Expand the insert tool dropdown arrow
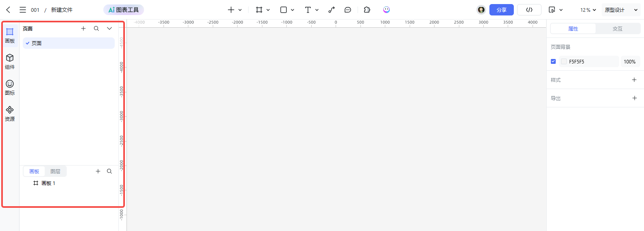 [240, 10]
